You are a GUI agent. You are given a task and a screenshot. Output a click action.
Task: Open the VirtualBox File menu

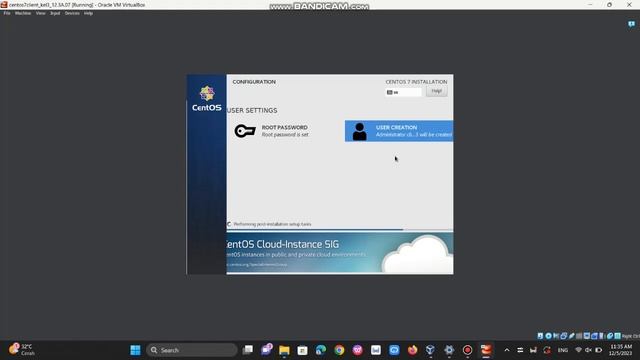7,13
